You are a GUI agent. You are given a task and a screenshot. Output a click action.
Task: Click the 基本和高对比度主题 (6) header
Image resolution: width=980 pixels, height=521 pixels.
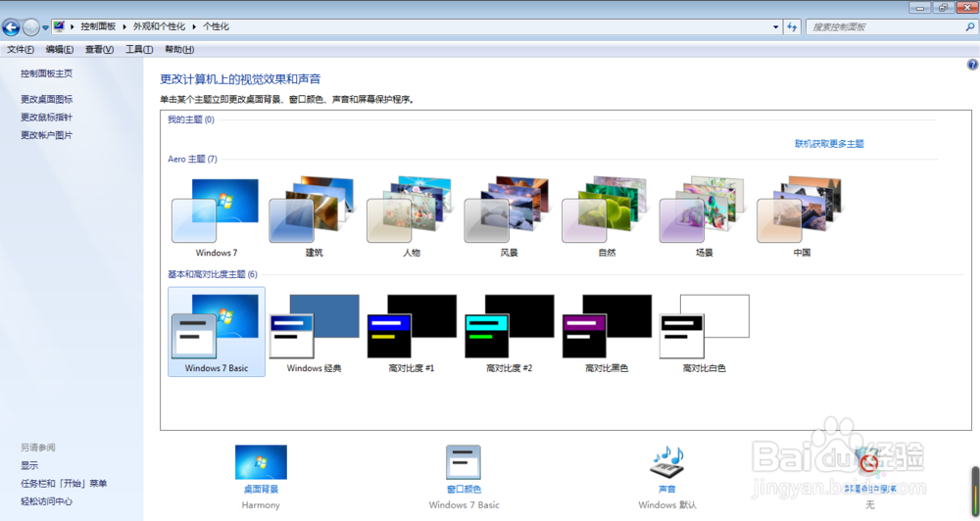(212, 274)
